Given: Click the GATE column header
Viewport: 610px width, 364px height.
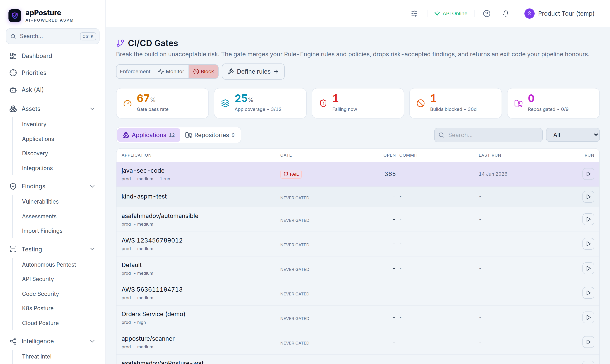Looking at the screenshot, I should (x=286, y=155).
